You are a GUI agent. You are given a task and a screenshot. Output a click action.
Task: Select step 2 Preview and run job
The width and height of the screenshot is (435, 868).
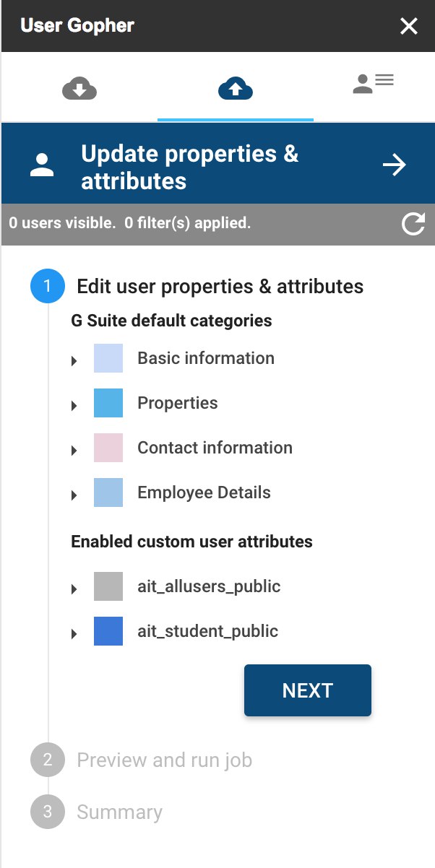[164, 760]
